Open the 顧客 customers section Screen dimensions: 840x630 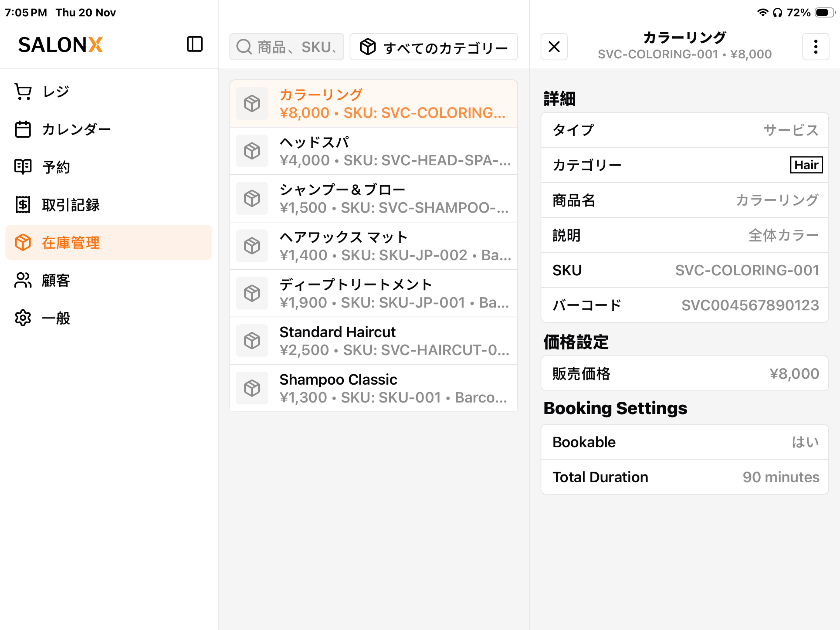pyautogui.click(x=109, y=280)
